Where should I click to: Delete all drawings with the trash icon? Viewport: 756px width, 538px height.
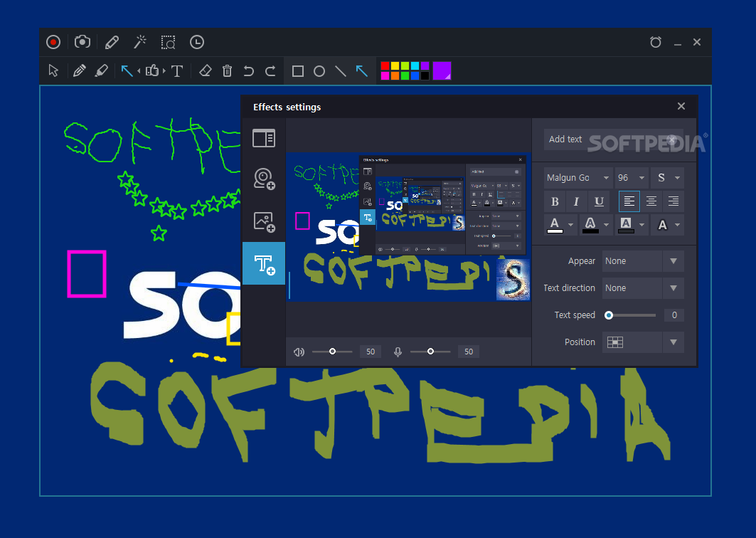click(x=227, y=71)
